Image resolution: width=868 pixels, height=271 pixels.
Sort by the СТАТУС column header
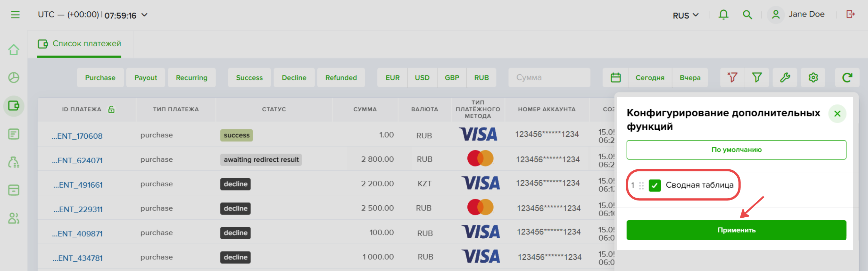[273, 109]
